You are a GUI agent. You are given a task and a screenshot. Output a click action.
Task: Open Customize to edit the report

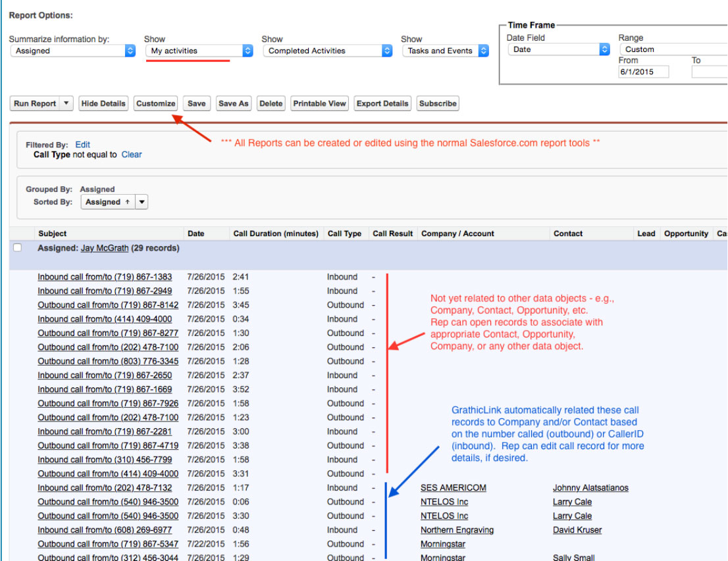156,103
